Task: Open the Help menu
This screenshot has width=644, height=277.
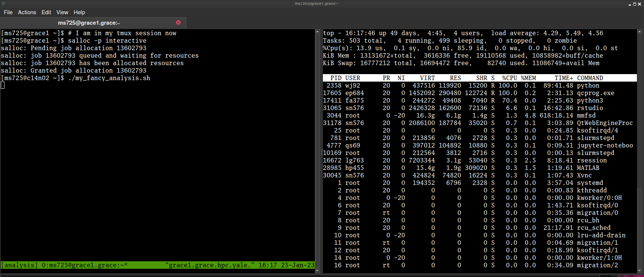Action: (x=79, y=12)
